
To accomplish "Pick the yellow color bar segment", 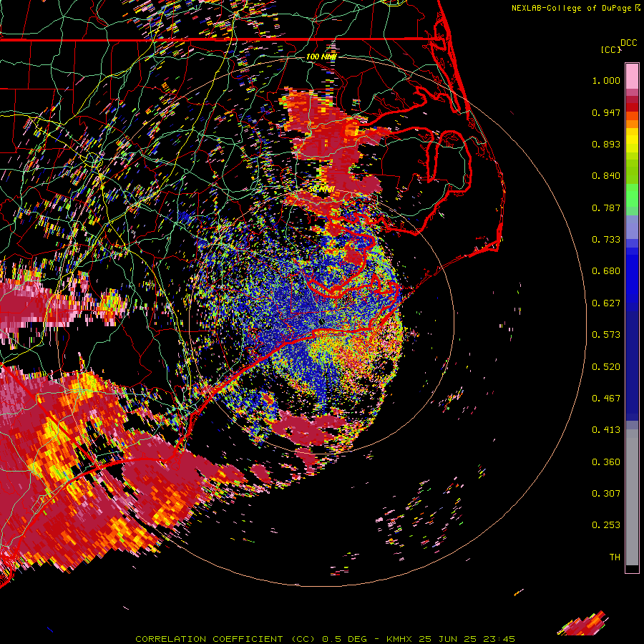I will (x=632, y=140).
